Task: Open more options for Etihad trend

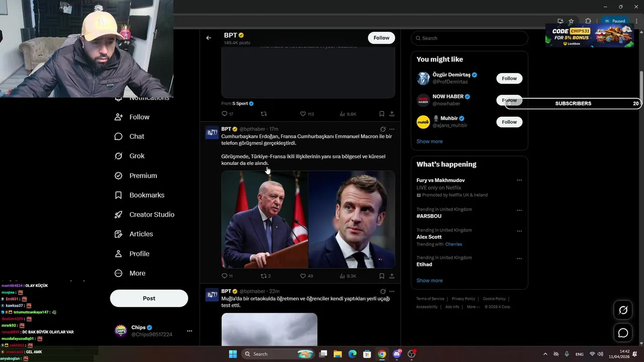Action: click(519, 259)
